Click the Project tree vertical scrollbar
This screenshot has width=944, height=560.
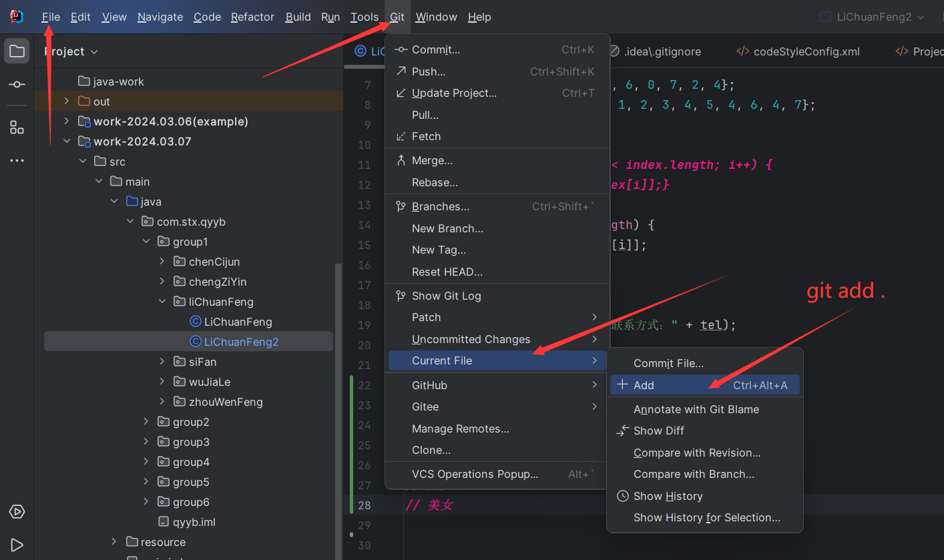pos(338,410)
